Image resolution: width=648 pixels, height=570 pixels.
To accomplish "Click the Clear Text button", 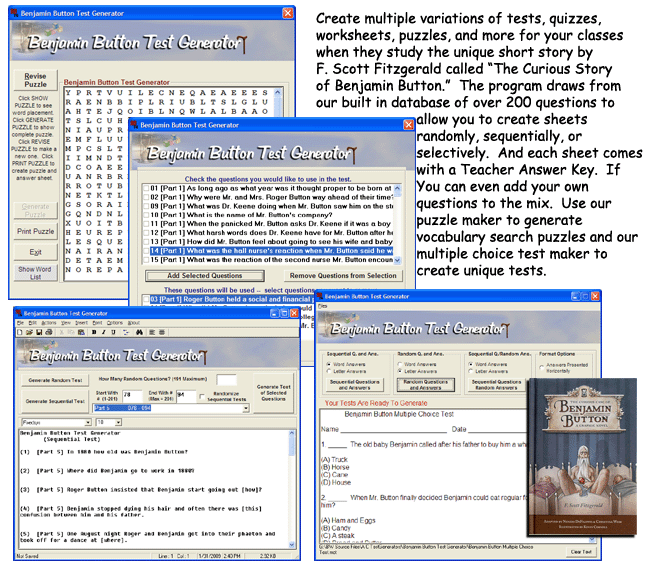I will [581, 552].
